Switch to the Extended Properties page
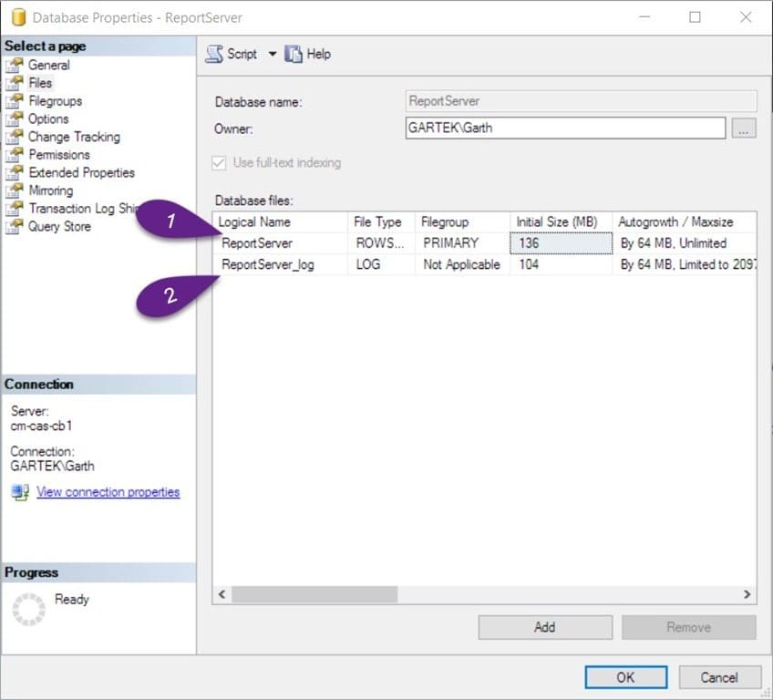The image size is (773, 700). [x=81, y=172]
